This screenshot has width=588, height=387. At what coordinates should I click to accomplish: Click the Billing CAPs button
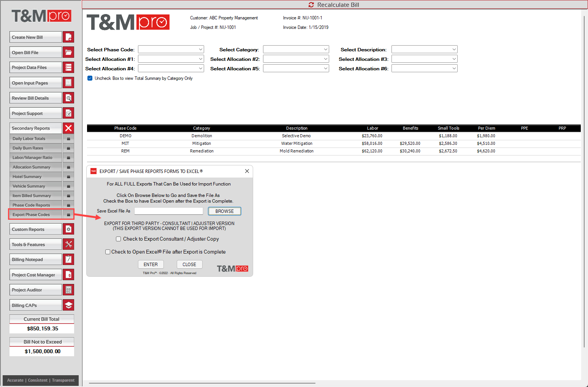[36, 305]
